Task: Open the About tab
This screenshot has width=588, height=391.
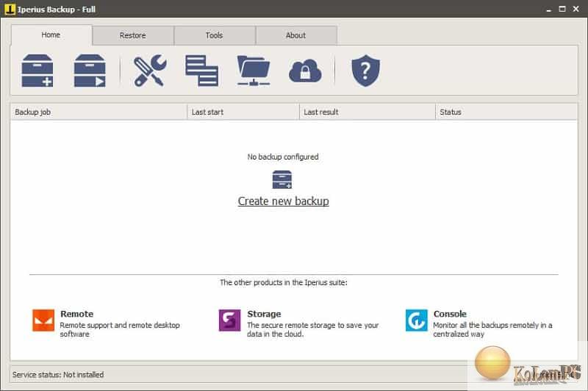Action: [296, 35]
